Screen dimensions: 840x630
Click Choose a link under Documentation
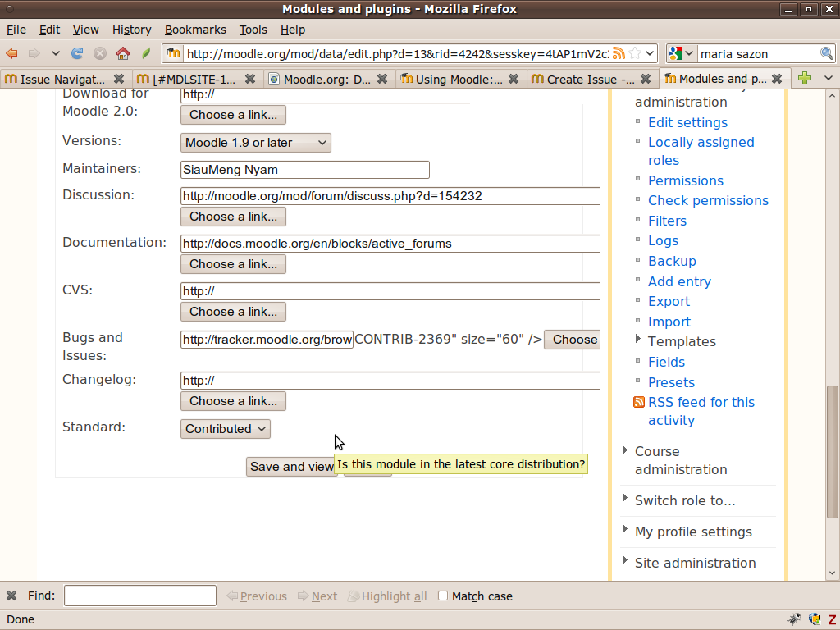[x=233, y=264]
